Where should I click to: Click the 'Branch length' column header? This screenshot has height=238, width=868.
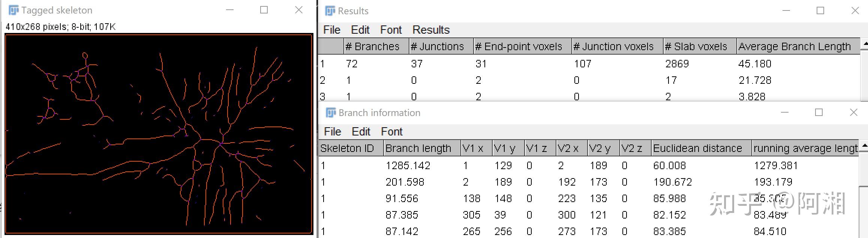pyautogui.click(x=418, y=148)
